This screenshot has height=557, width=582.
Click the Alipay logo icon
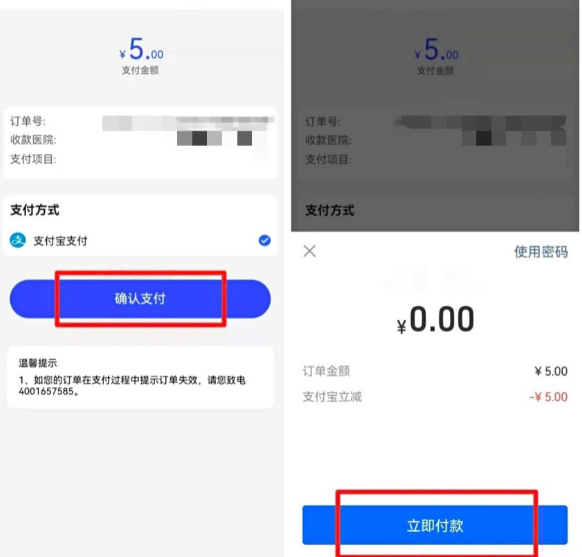(x=18, y=240)
